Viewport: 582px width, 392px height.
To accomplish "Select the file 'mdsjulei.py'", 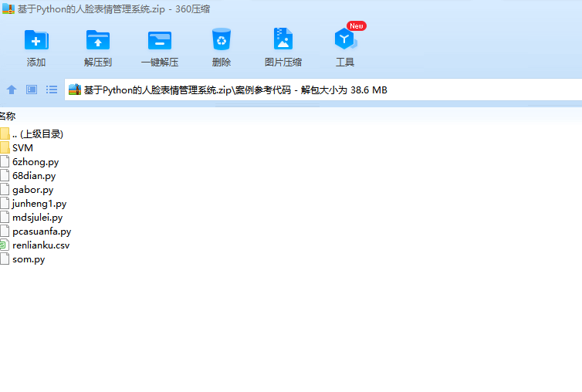I will (x=37, y=218).
